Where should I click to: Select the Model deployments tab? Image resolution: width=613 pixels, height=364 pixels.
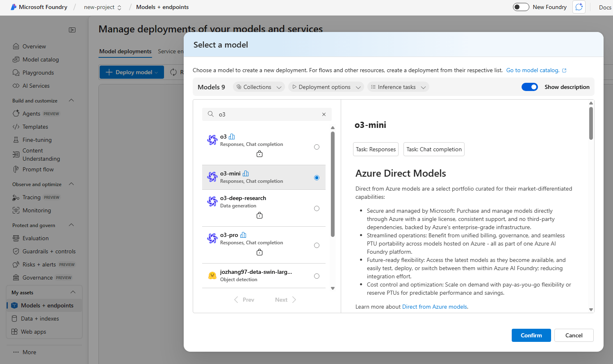point(125,51)
